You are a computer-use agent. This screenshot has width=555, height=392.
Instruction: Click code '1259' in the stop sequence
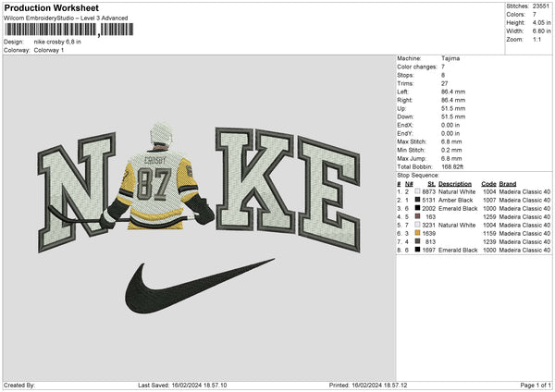489,216
